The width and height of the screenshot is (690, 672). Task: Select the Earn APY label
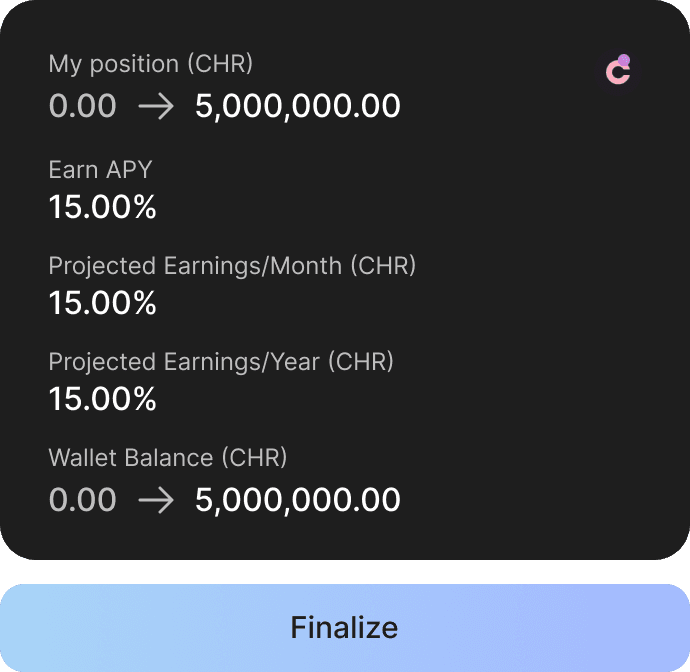point(100,170)
